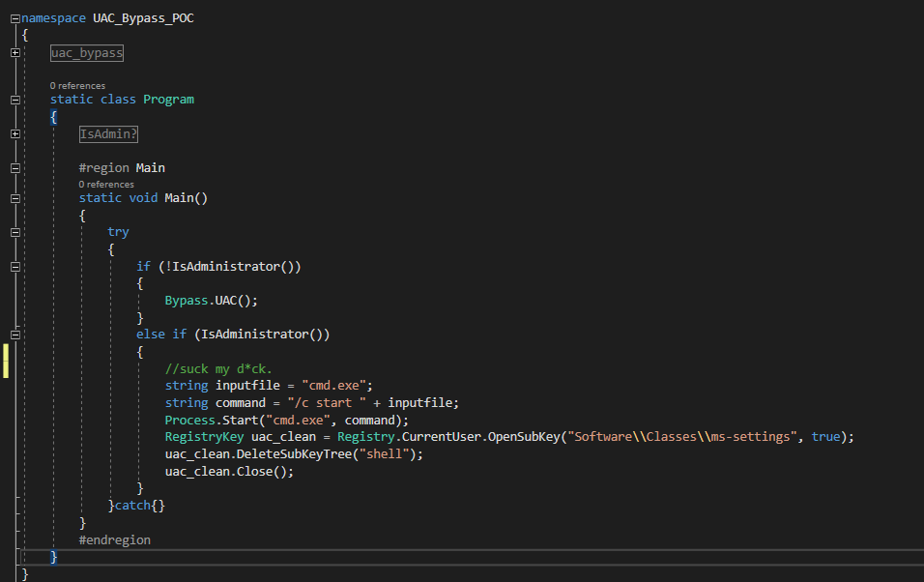Expand the collapsed uac_bypass region

(15, 53)
